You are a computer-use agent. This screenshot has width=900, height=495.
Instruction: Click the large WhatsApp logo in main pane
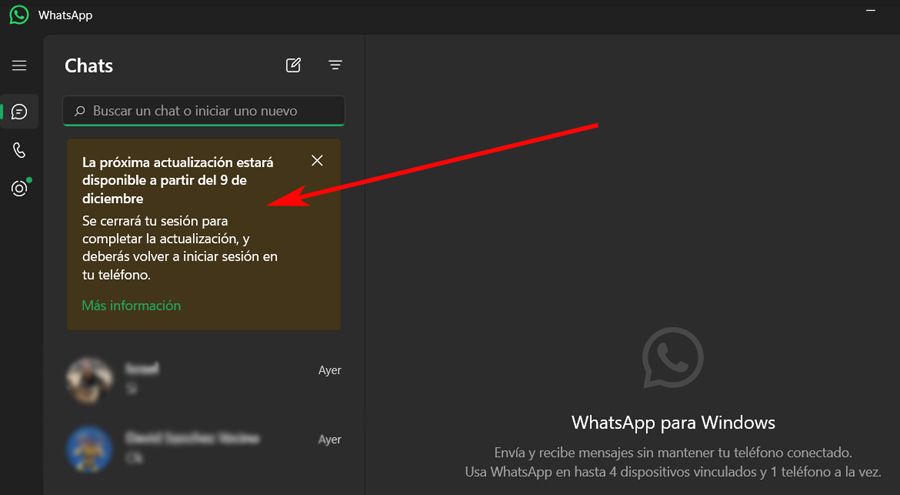(x=672, y=357)
